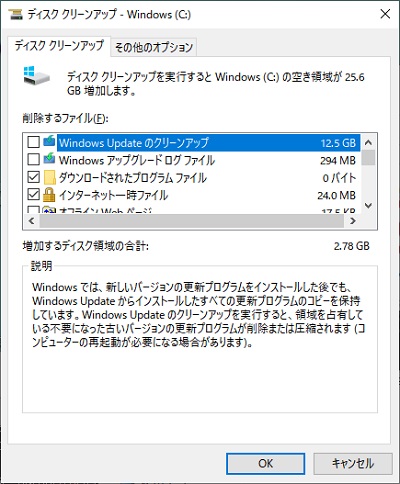The height and width of the screenshot is (484, 400).
Task: Click the キャンセル button
Action: (352, 463)
